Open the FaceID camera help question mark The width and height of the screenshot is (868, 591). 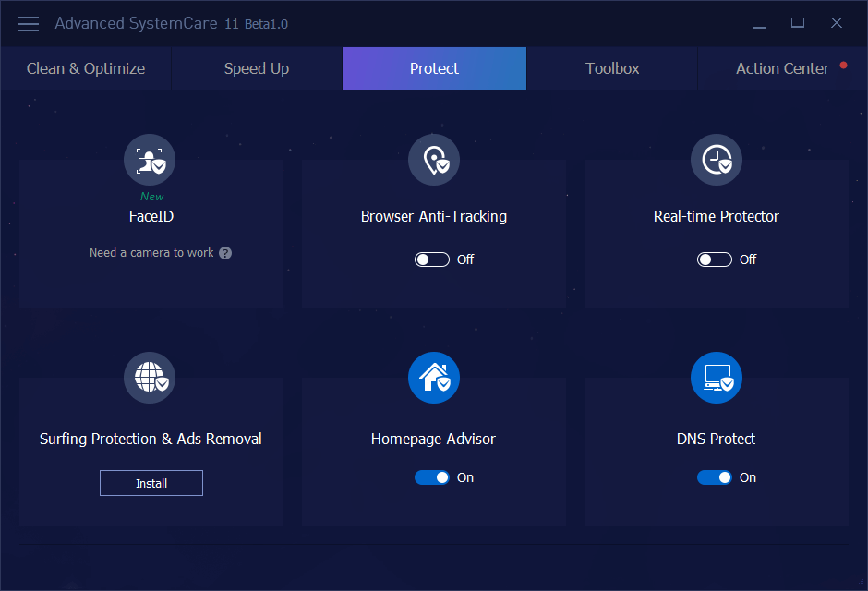(x=225, y=253)
